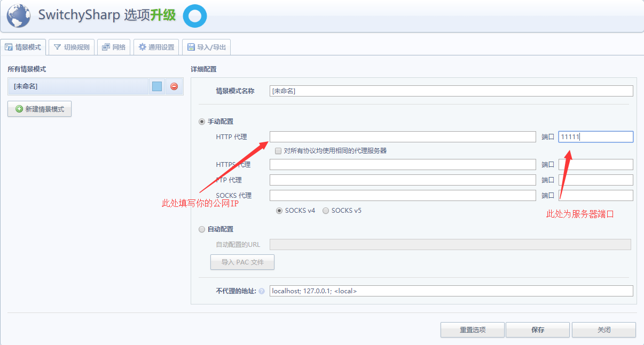This screenshot has height=345, width=644.
Task: Click the 升级 text in header
Action: pyautogui.click(x=163, y=15)
